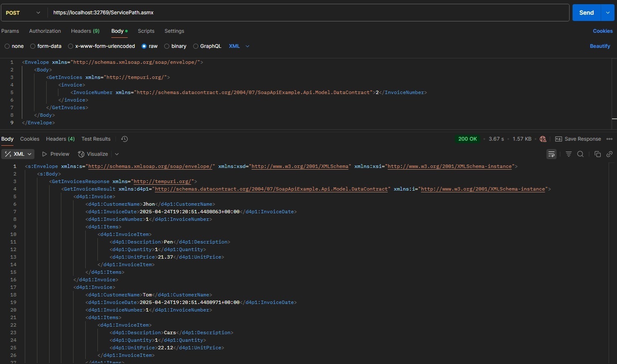This screenshot has height=364, width=617.
Task: Open the datacontract URL link in response line 4
Action: pyautogui.click(x=271, y=189)
